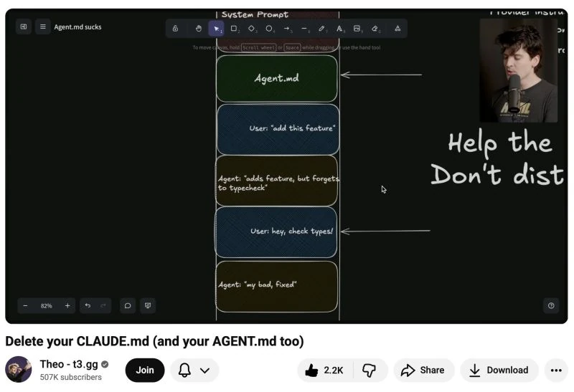This screenshot has width=574, height=392.
Task: Open the Excalidraw hamburger menu
Action: click(43, 27)
